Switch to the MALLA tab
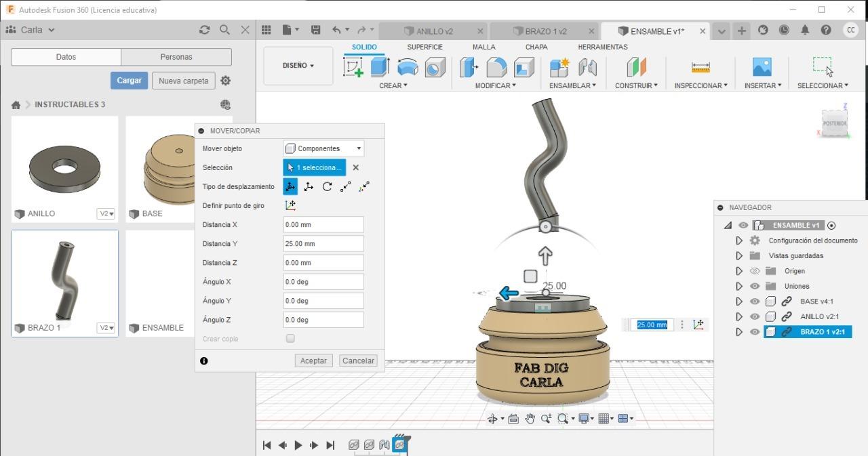 [484, 47]
